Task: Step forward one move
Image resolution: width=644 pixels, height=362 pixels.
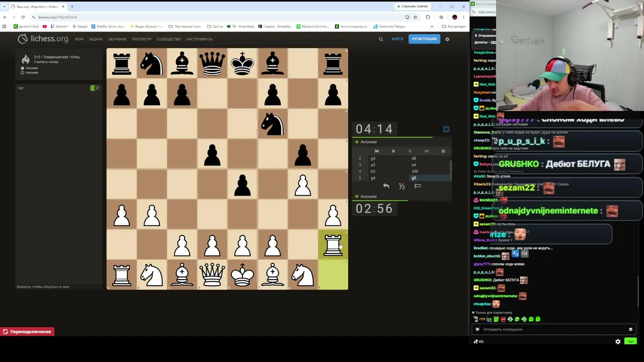Action: (x=410, y=151)
